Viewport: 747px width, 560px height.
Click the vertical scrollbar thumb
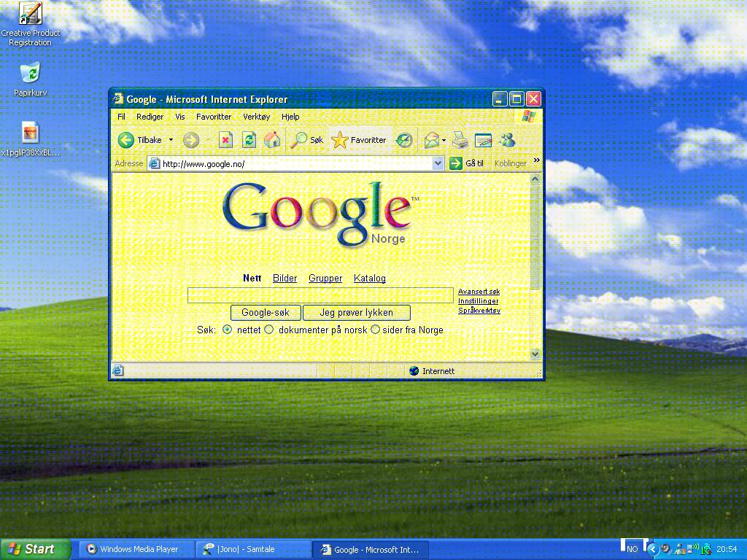tap(535, 237)
